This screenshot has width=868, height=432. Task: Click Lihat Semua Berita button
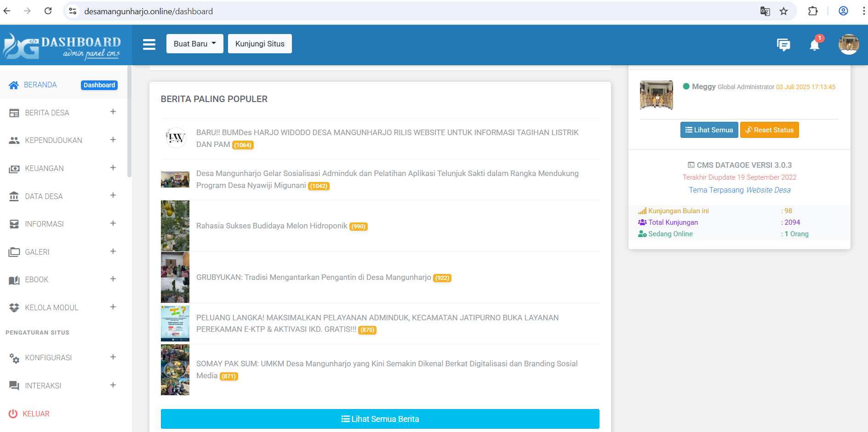(380, 419)
